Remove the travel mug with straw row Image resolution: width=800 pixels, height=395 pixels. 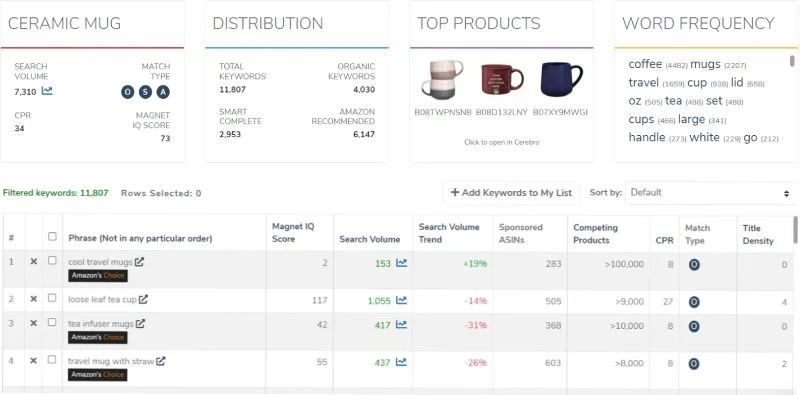click(x=34, y=360)
